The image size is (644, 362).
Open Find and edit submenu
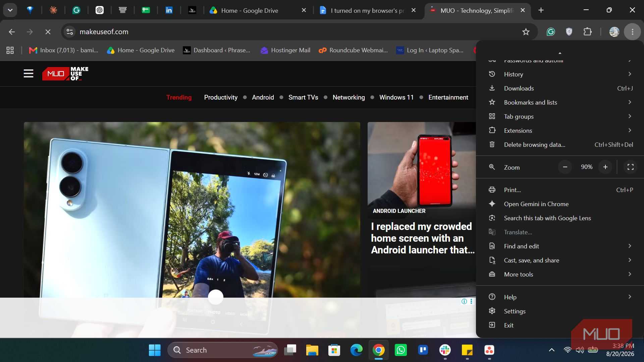(x=560, y=246)
